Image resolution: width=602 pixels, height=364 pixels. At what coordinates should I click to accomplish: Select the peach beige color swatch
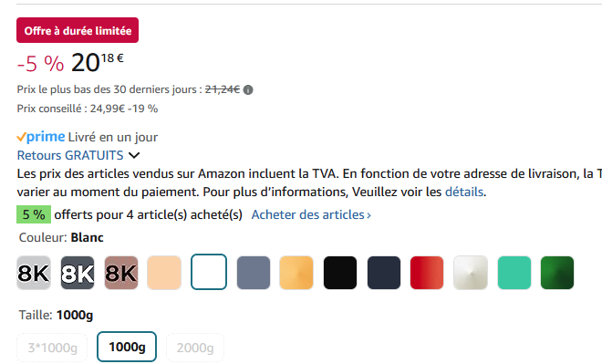164,273
